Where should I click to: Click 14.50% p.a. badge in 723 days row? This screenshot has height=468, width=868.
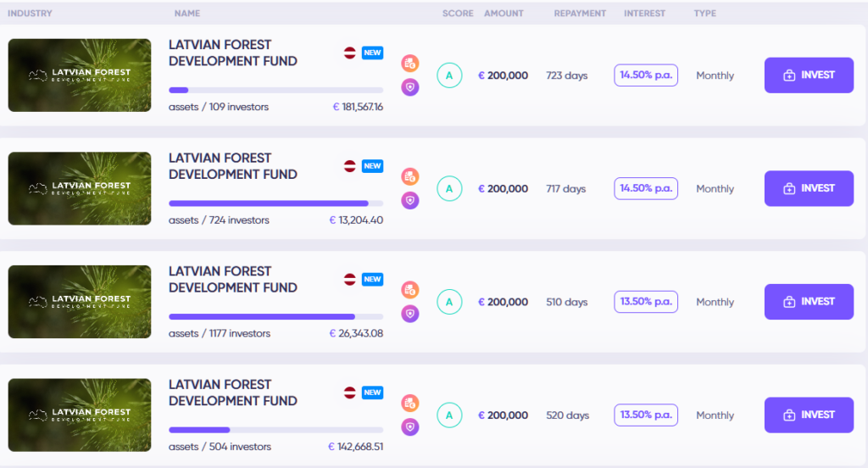pyautogui.click(x=646, y=75)
